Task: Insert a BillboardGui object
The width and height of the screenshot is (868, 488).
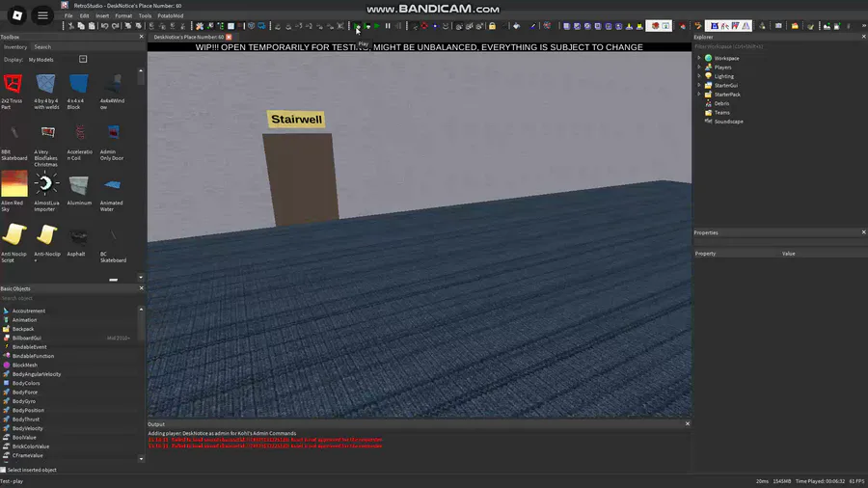Action: point(27,339)
